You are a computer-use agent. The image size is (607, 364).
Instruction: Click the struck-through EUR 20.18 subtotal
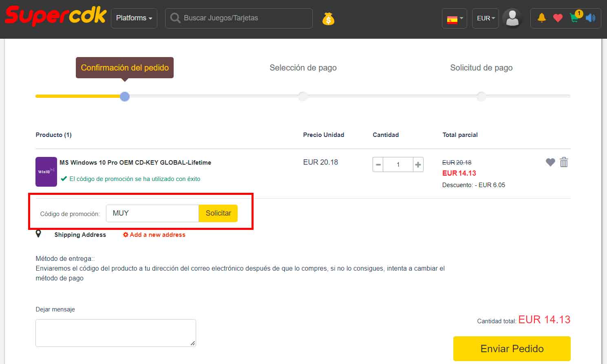click(457, 162)
